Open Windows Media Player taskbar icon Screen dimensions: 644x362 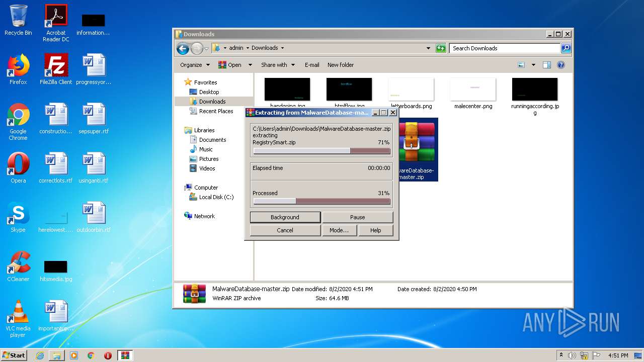point(74,355)
